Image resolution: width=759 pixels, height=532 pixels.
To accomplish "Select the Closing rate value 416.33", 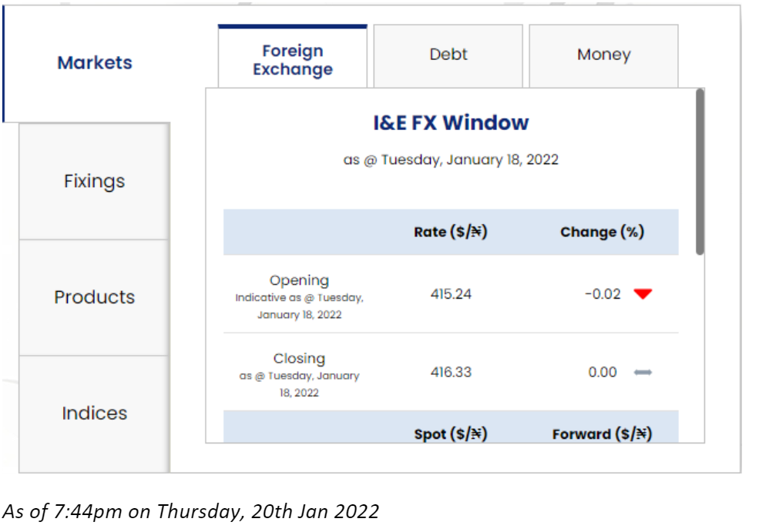I will [x=451, y=373].
